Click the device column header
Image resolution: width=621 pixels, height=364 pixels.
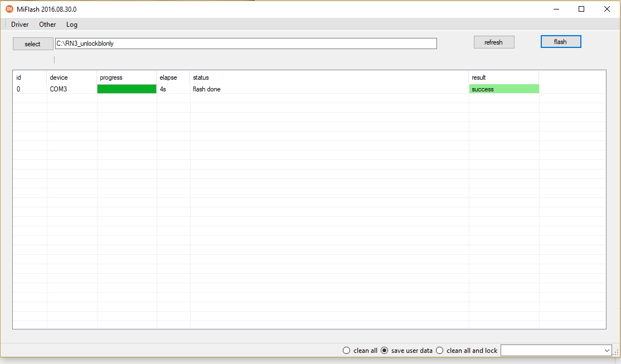pyautogui.click(x=72, y=77)
